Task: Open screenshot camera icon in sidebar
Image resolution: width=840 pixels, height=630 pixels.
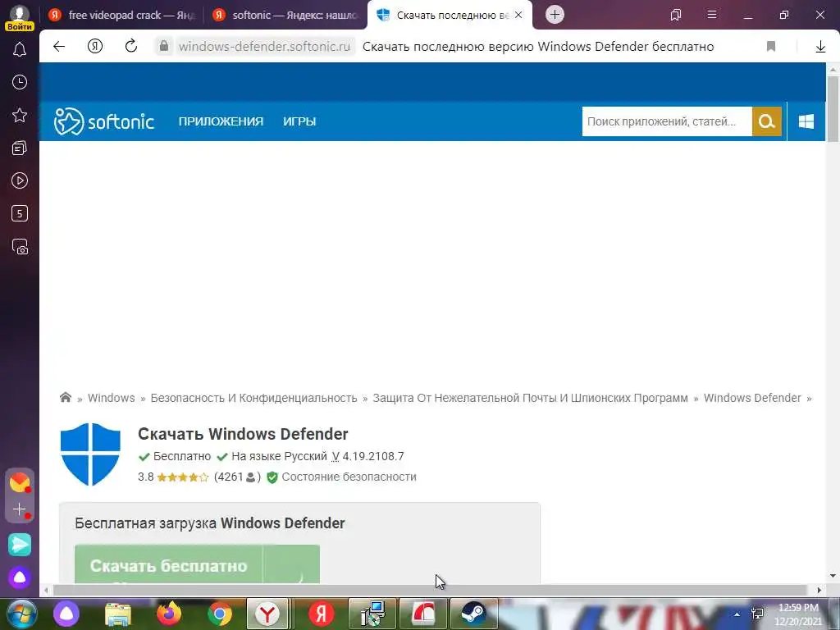Action: pos(20,246)
